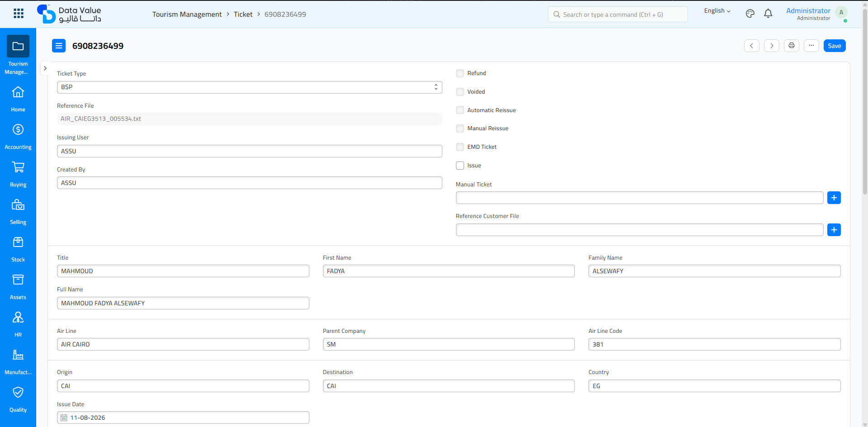Open the English language dropdown
868x427 pixels.
point(717,11)
